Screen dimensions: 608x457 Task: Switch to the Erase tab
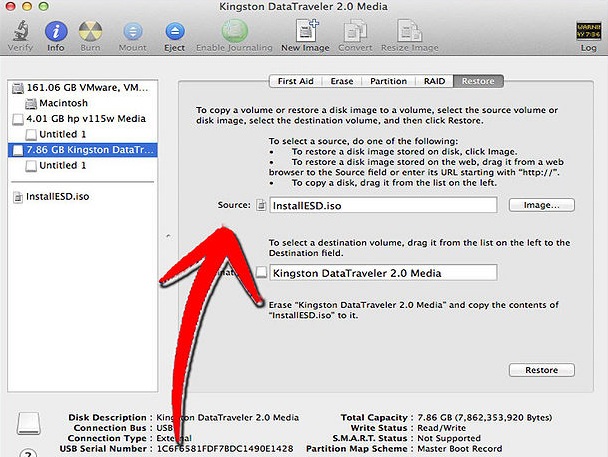click(x=342, y=81)
